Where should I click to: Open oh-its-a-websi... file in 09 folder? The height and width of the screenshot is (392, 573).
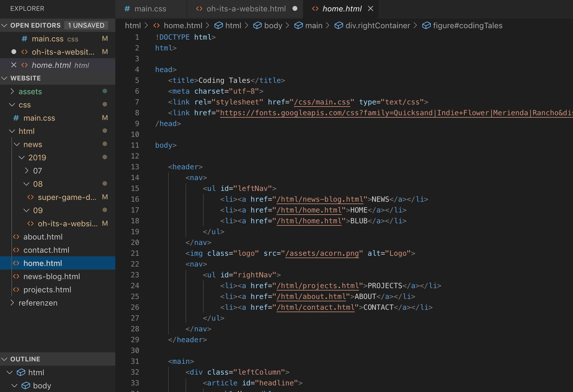(x=58, y=224)
